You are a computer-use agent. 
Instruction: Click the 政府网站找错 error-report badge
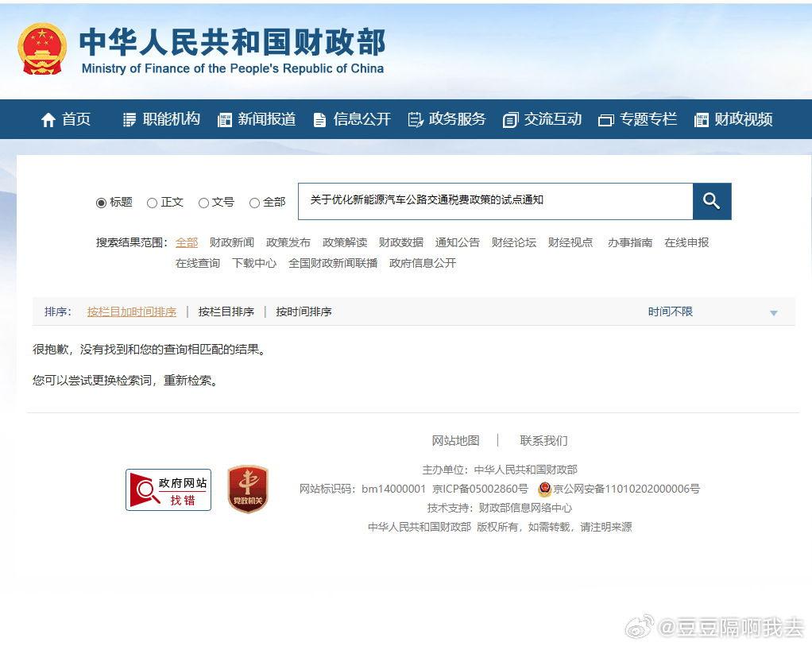168,489
